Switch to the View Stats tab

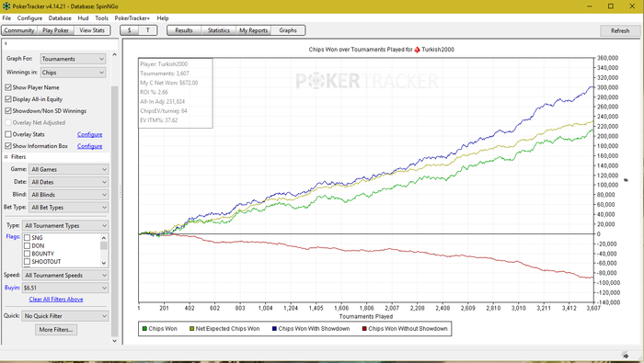coord(92,30)
